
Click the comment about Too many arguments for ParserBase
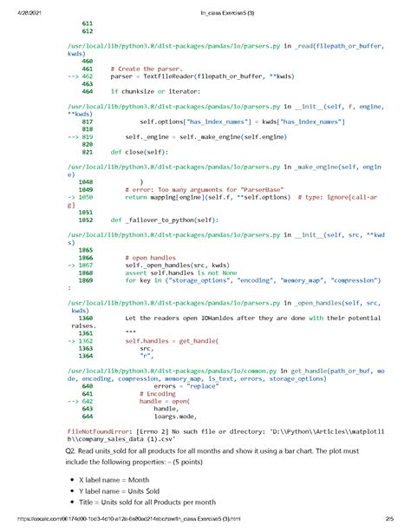coord(205,190)
